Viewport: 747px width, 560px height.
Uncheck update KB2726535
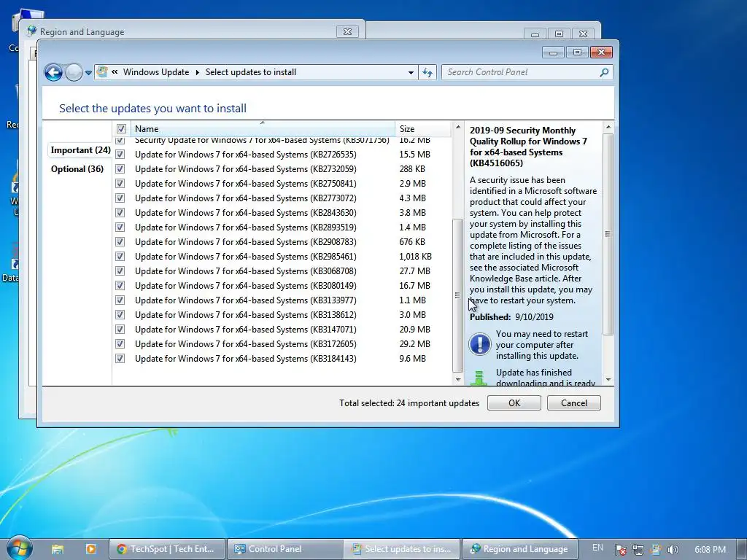pos(120,155)
